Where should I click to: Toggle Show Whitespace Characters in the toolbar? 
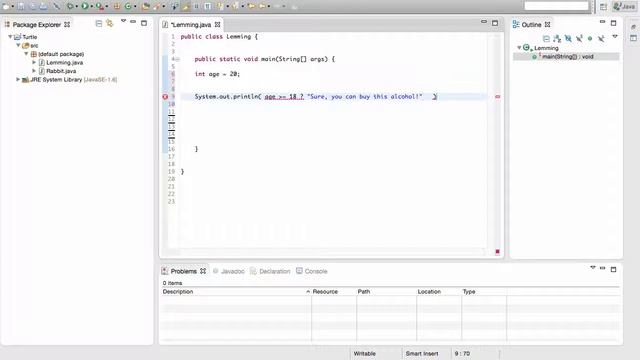tap(208, 6)
